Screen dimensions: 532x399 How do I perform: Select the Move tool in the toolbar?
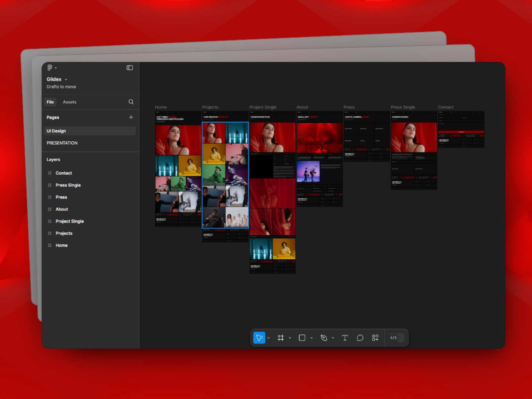[259, 338]
